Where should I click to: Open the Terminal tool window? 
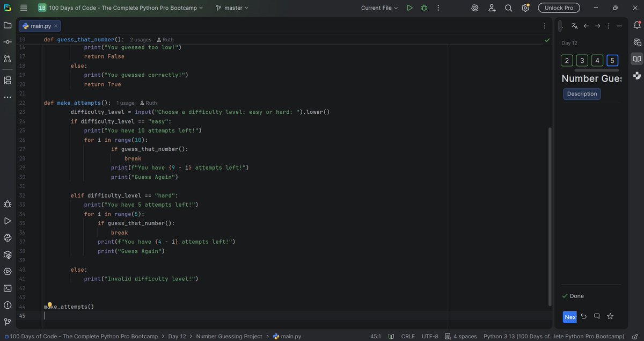click(x=8, y=288)
